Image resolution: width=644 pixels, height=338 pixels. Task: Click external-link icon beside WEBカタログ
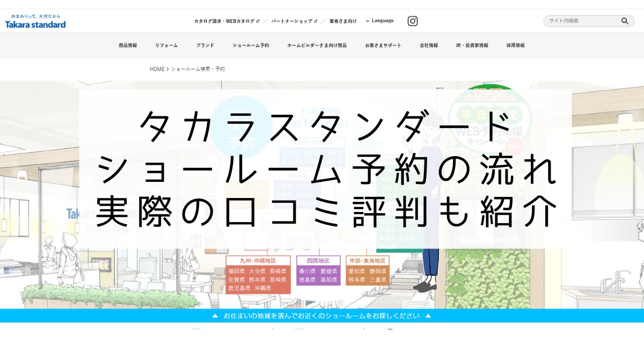pos(258,21)
